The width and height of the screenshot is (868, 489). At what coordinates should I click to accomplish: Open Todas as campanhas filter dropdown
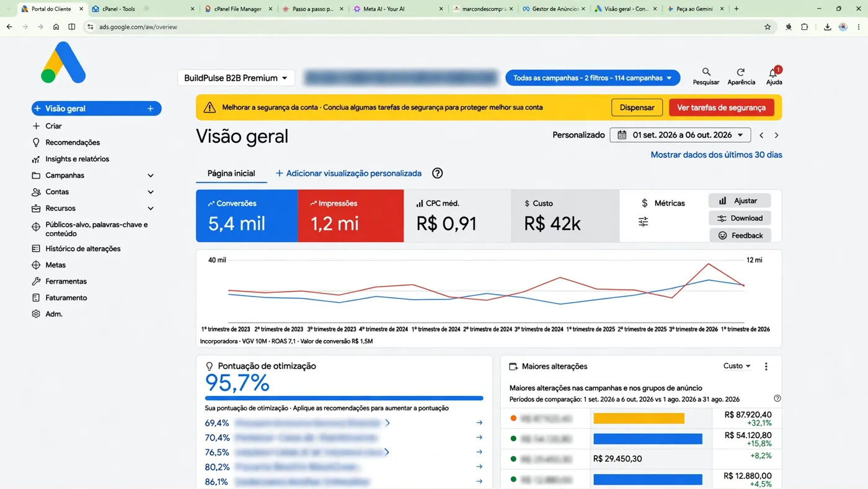tap(592, 78)
